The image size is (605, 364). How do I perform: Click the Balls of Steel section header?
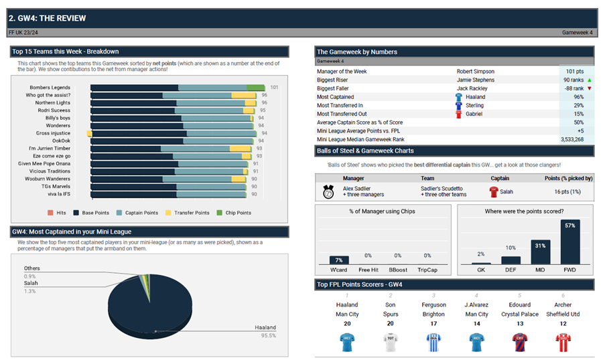click(x=454, y=151)
